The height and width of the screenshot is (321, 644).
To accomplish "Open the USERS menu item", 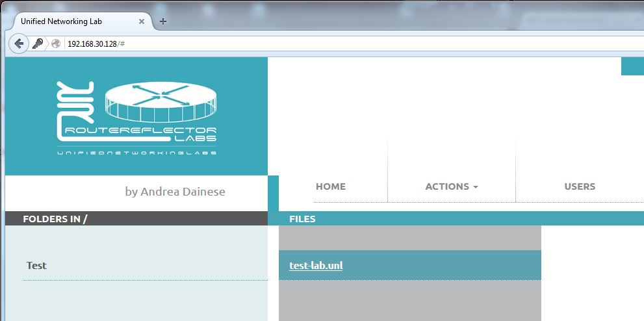I will tap(580, 186).
